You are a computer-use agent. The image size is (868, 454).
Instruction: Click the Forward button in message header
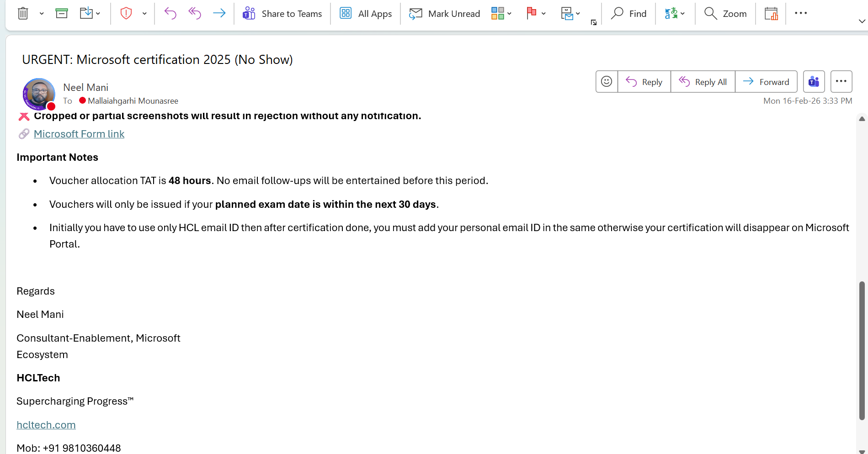[x=766, y=82]
